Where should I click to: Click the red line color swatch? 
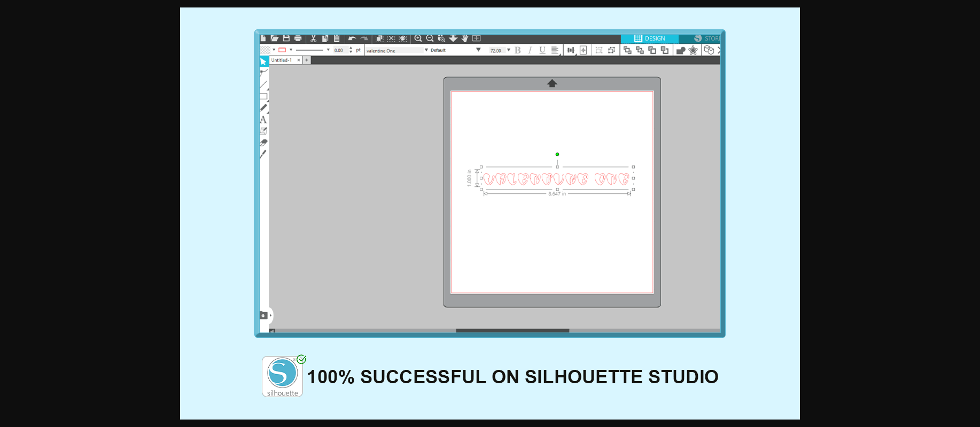[x=282, y=50]
